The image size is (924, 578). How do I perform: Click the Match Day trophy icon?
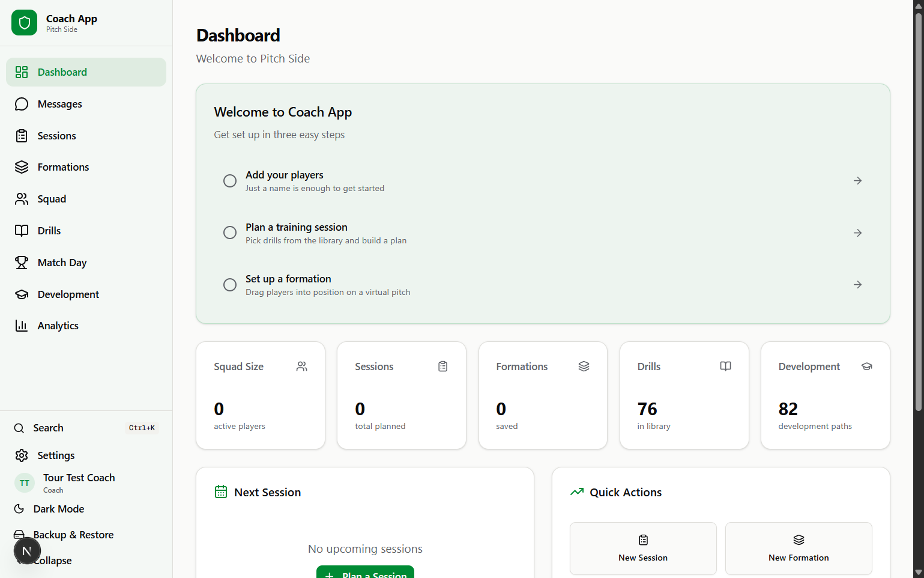tap(22, 263)
